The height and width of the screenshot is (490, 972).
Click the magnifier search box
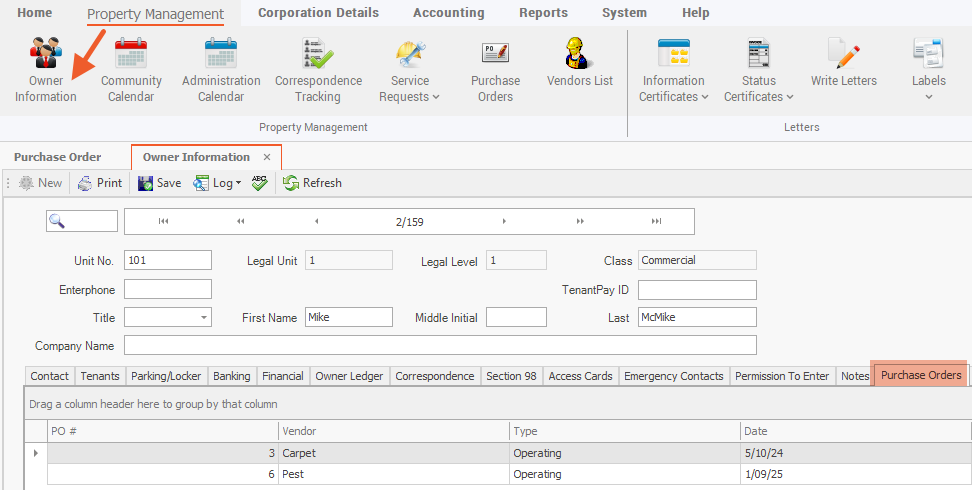click(x=82, y=221)
